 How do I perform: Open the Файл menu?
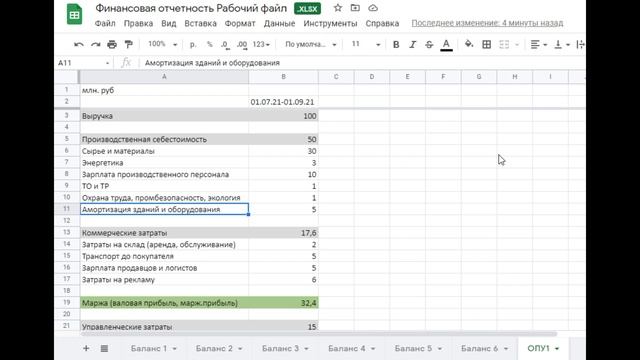tap(105, 23)
